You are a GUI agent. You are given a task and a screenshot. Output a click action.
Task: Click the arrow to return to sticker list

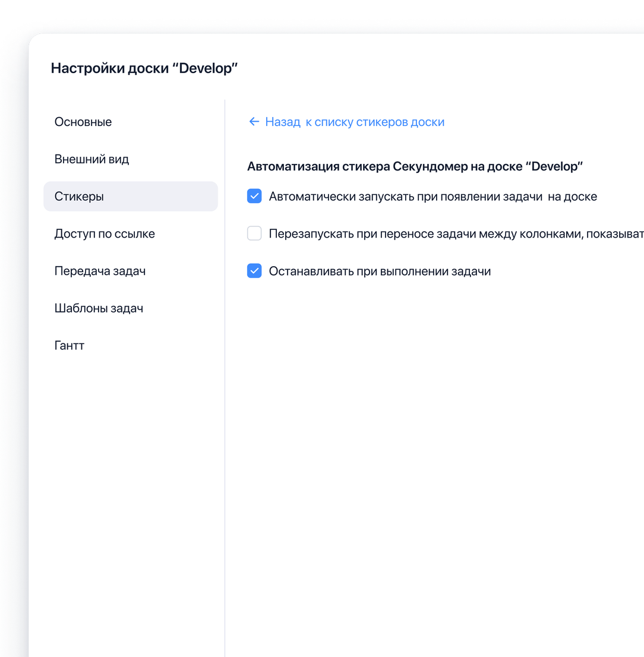click(x=254, y=122)
